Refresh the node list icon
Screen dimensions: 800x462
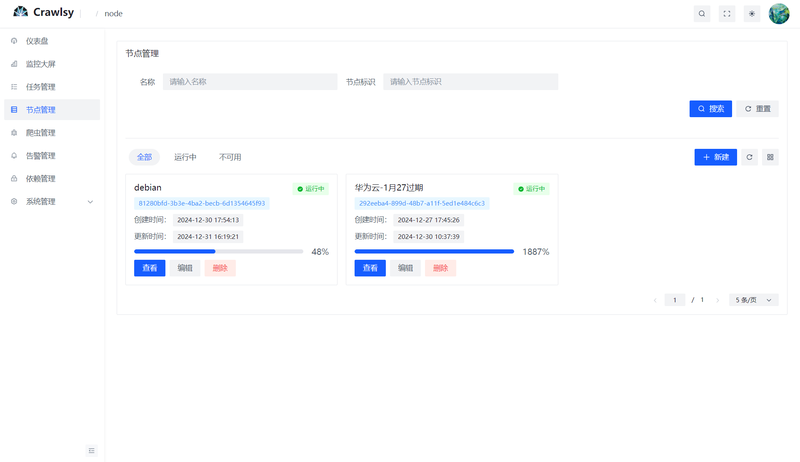749,157
